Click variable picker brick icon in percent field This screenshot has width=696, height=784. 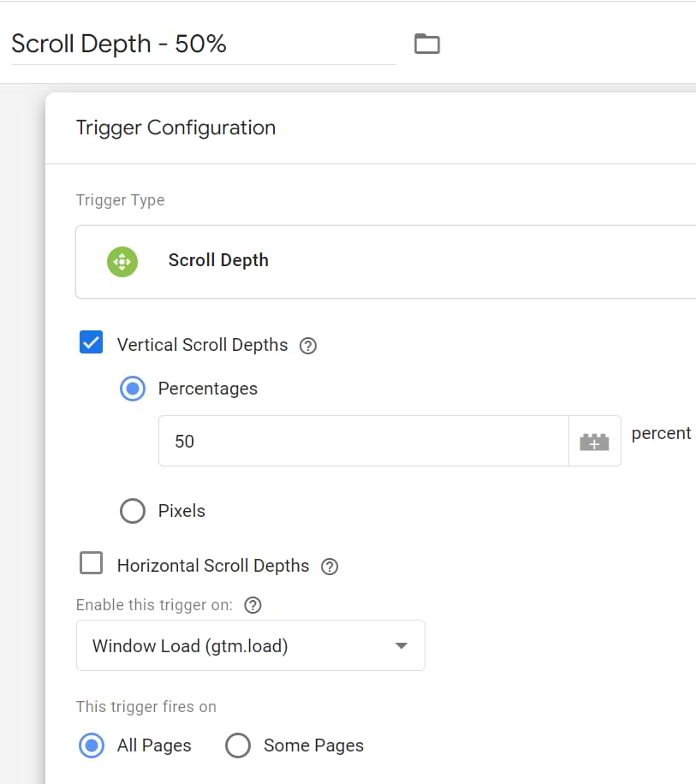[594, 442]
